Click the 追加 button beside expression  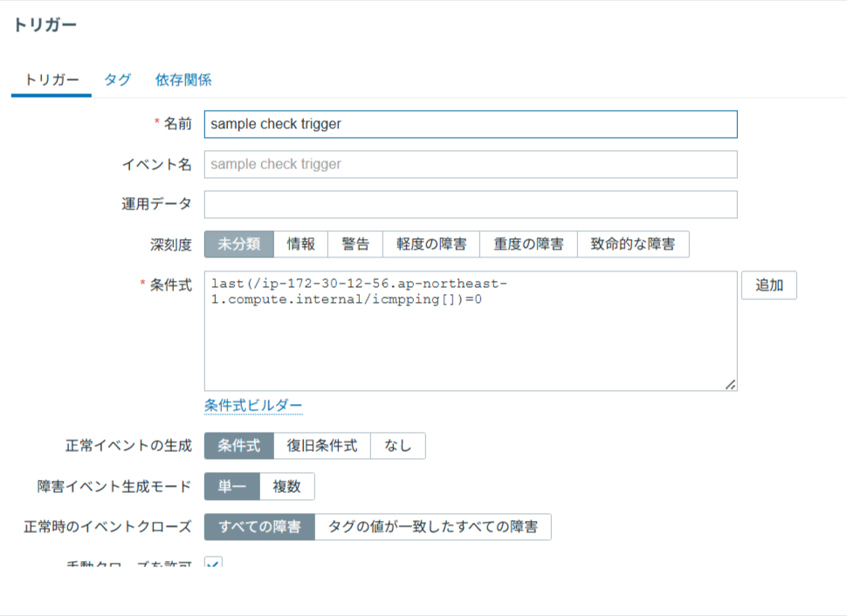[x=768, y=285]
